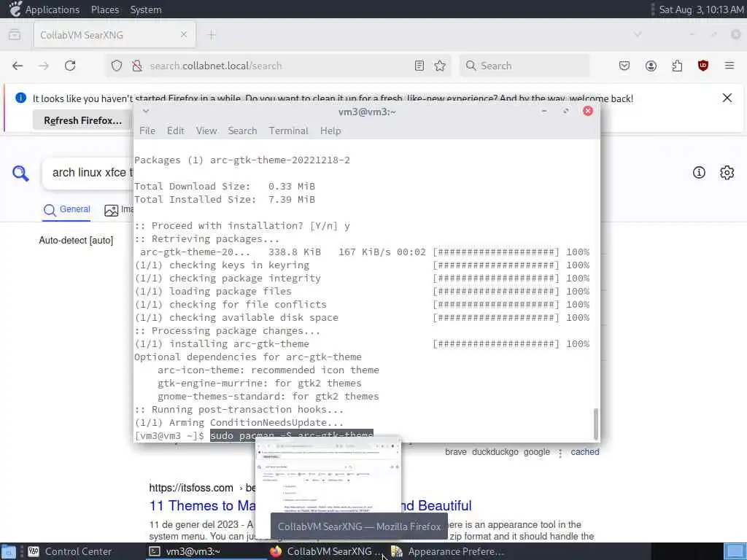
Task: Click the highlighted sudo pacman command text
Action: (292, 436)
